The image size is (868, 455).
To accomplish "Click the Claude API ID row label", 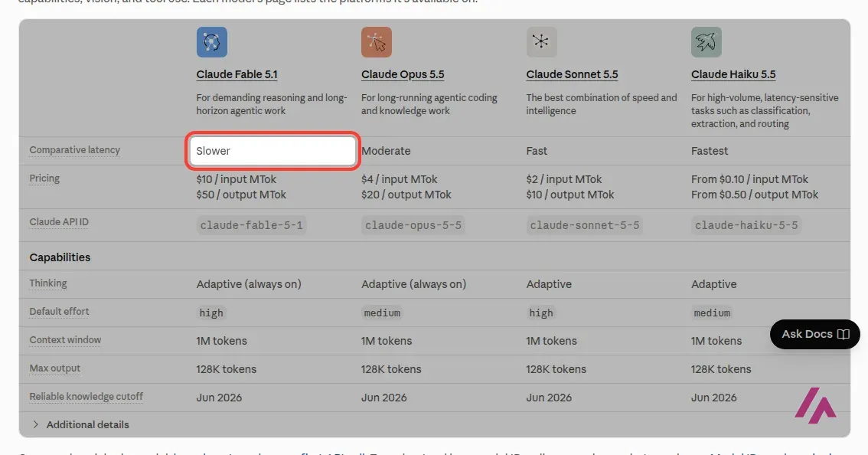I will coord(59,221).
